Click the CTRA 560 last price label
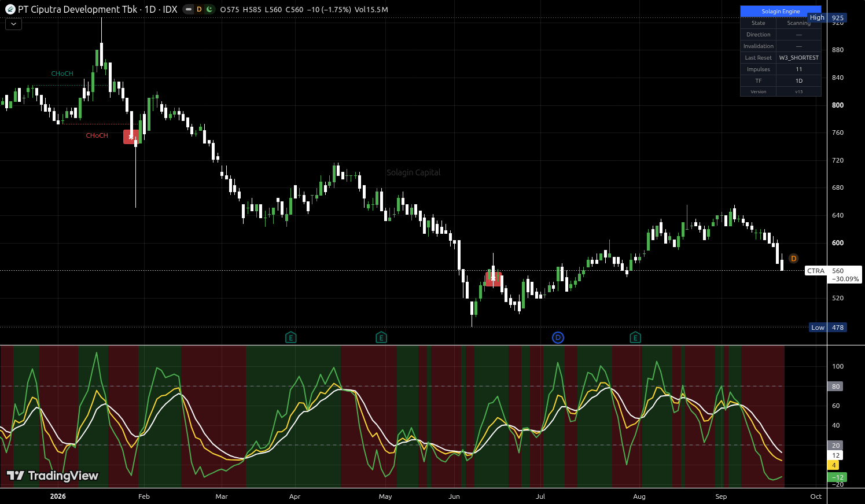This screenshot has width=865, height=504. coord(832,271)
